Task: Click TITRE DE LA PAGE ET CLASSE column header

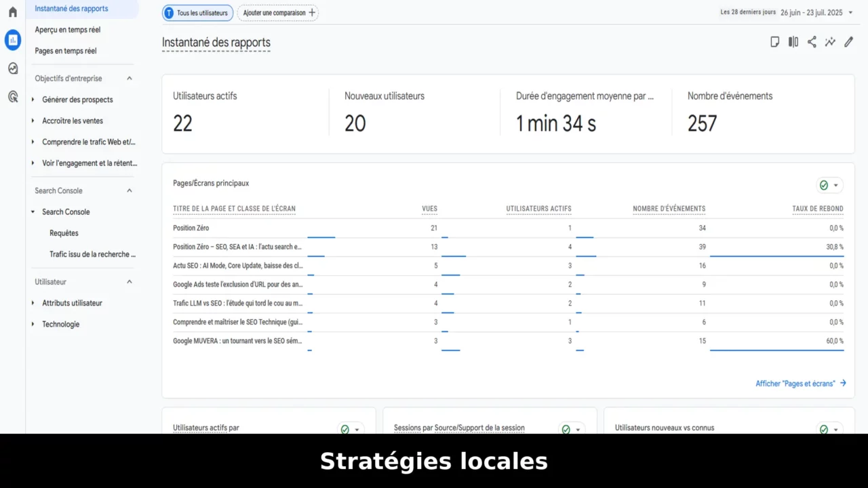Action: point(234,209)
